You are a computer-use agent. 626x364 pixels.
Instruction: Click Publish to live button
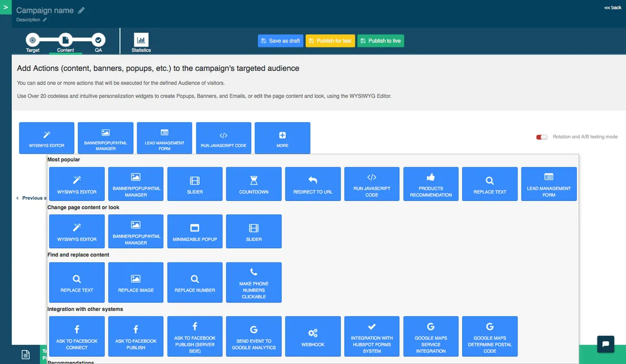(380, 41)
